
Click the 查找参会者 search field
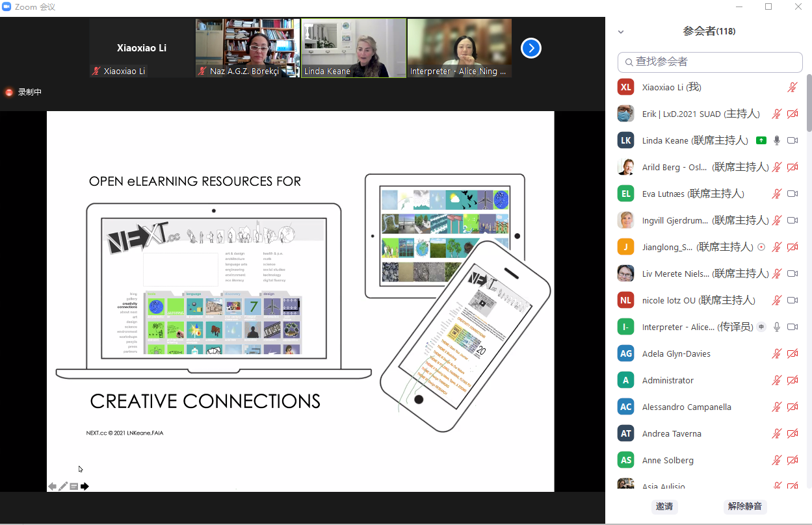tap(710, 62)
